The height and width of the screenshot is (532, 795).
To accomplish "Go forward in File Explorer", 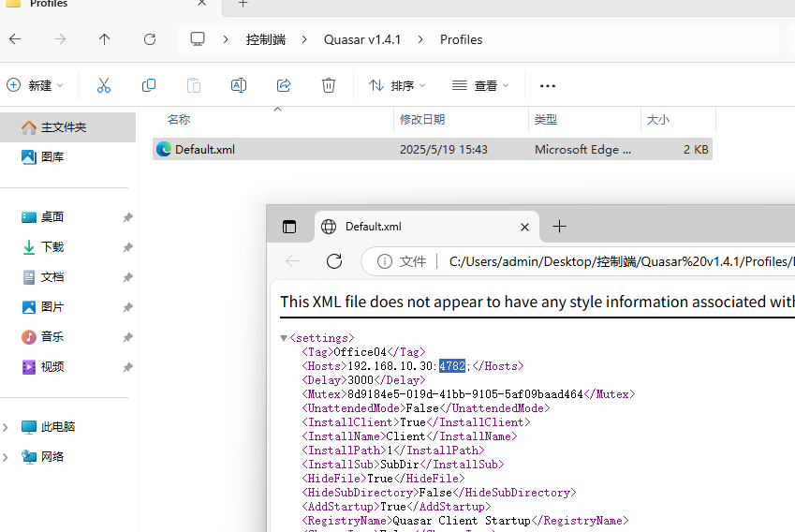I will (60, 39).
